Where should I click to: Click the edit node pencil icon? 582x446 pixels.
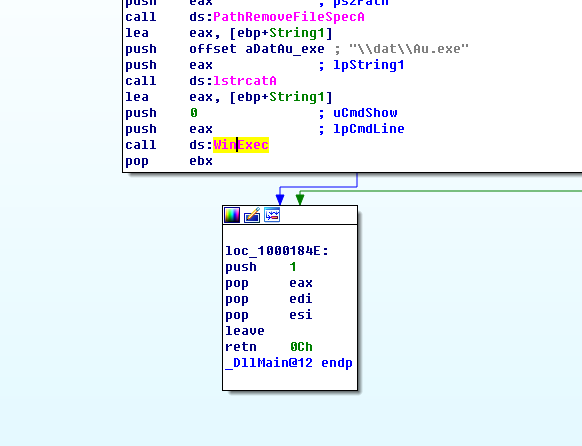coord(252,215)
